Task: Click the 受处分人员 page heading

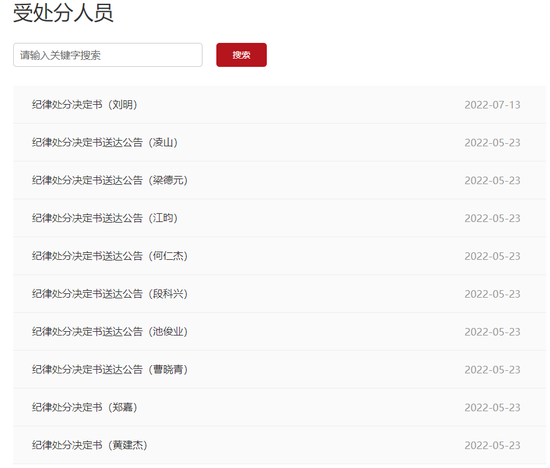Action: [x=63, y=13]
